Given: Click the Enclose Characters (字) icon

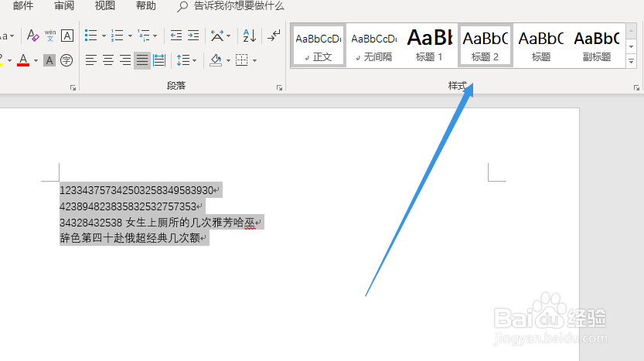Looking at the screenshot, I should pyautogui.click(x=66, y=60).
